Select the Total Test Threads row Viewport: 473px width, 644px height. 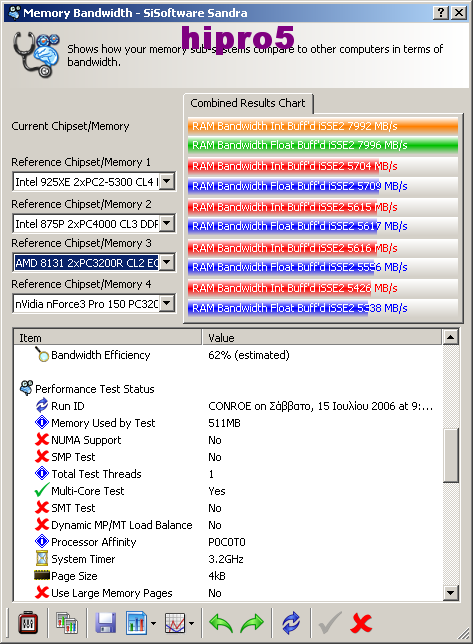(x=228, y=474)
